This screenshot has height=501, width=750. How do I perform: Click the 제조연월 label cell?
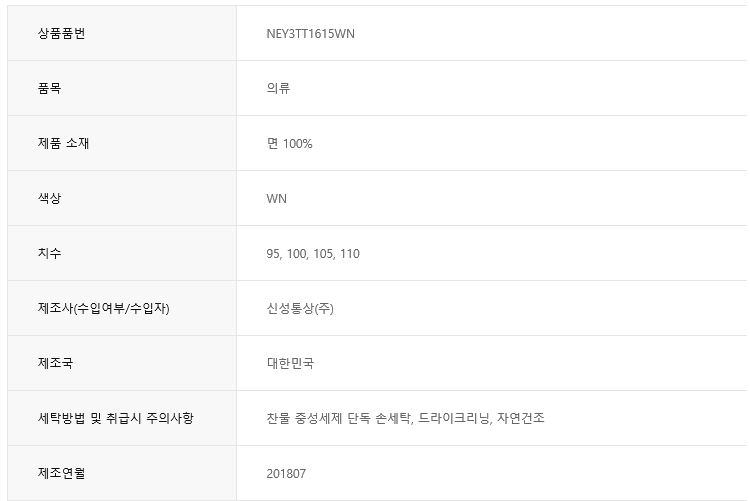pyautogui.click(x=61, y=473)
